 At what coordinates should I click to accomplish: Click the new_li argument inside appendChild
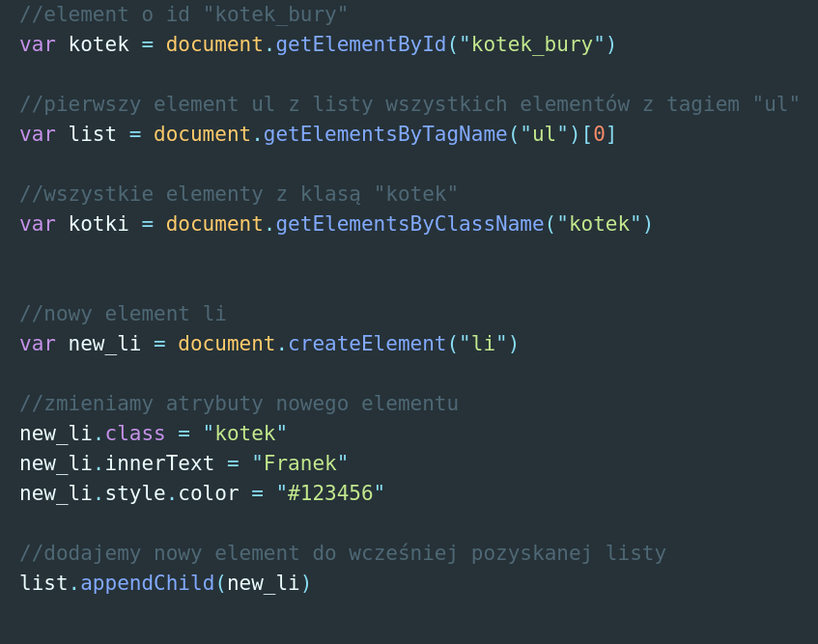point(264,583)
